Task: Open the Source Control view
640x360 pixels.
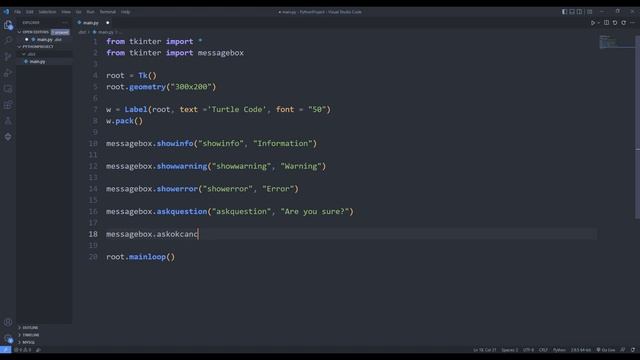Action: point(8,56)
